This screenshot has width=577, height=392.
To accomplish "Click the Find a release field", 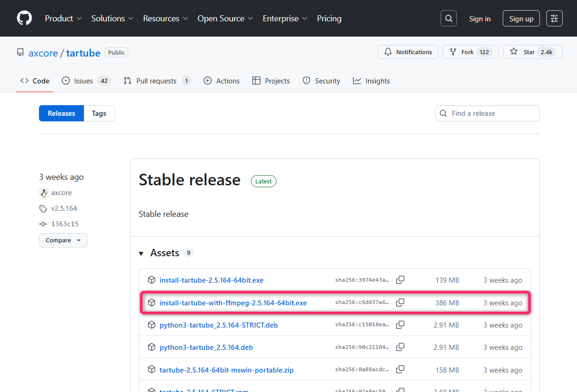I will coord(492,114).
